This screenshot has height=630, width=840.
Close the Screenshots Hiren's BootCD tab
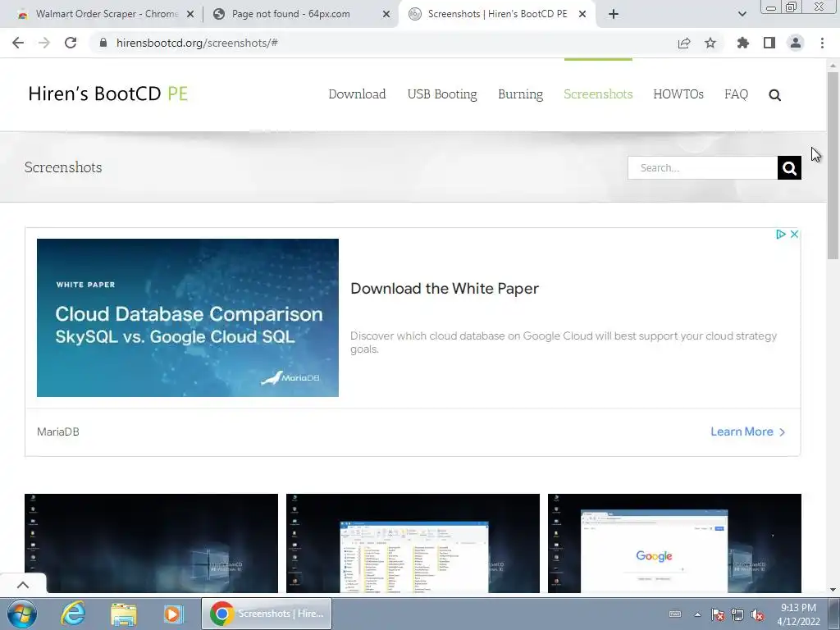click(582, 15)
